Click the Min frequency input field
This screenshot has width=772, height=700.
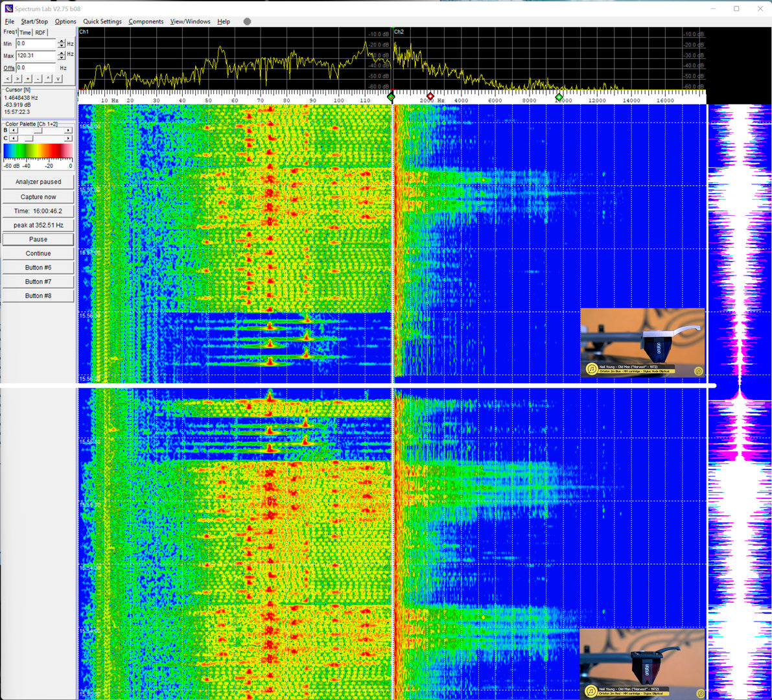click(36, 44)
